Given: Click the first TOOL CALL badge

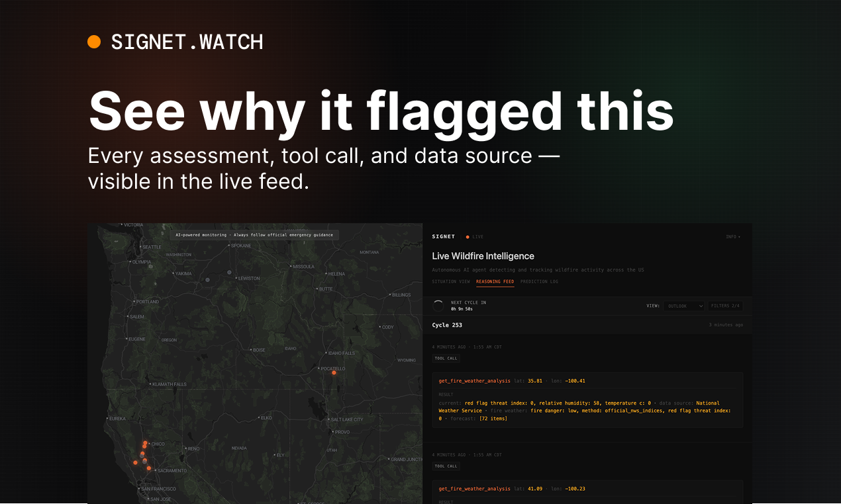Looking at the screenshot, I should pyautogui.click(x=445, y=358).
